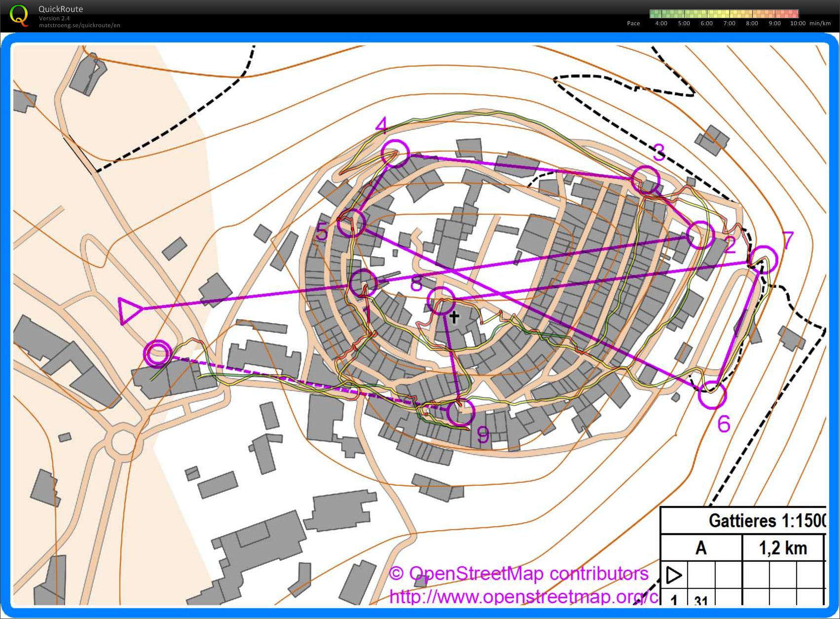Click the pace color gradient bar
Image resolution: width=840 pixels, height=619 pixels.
[724, 14]
